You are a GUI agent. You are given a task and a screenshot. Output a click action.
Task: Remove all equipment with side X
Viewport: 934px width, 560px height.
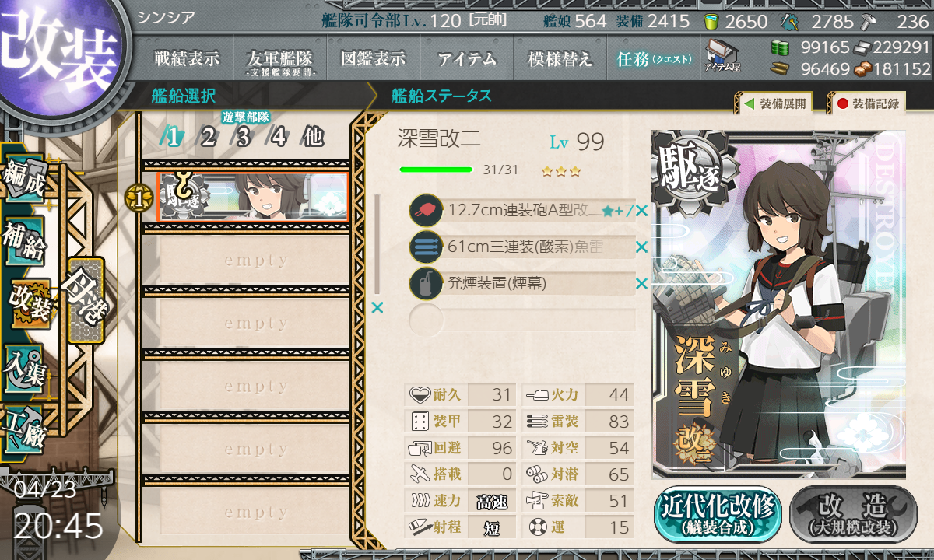377,308
